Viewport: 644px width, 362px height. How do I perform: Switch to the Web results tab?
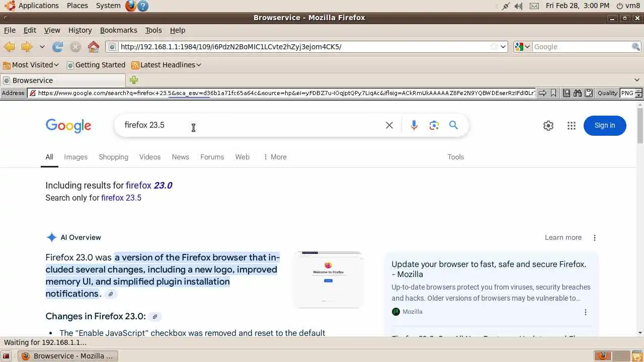click(243, 157)
